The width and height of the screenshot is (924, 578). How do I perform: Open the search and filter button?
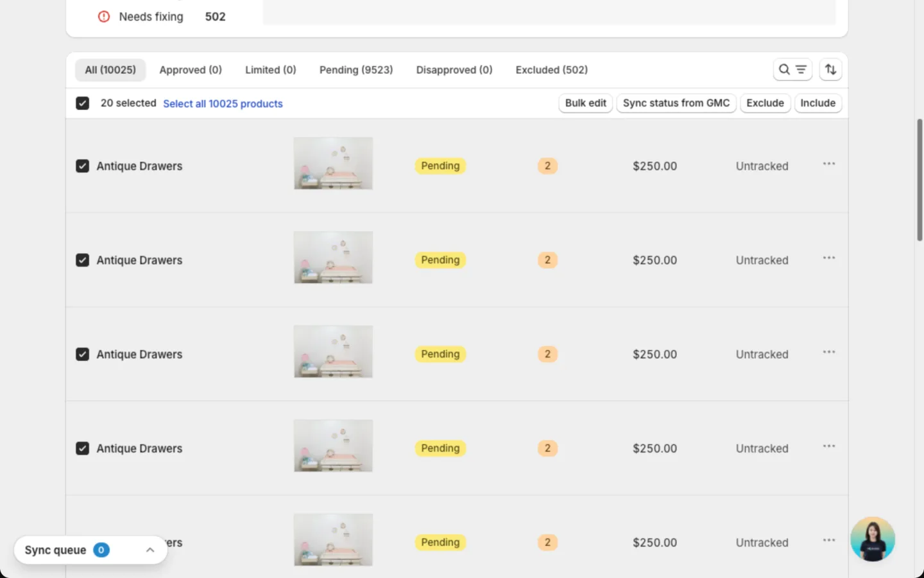tap(792, 69)
